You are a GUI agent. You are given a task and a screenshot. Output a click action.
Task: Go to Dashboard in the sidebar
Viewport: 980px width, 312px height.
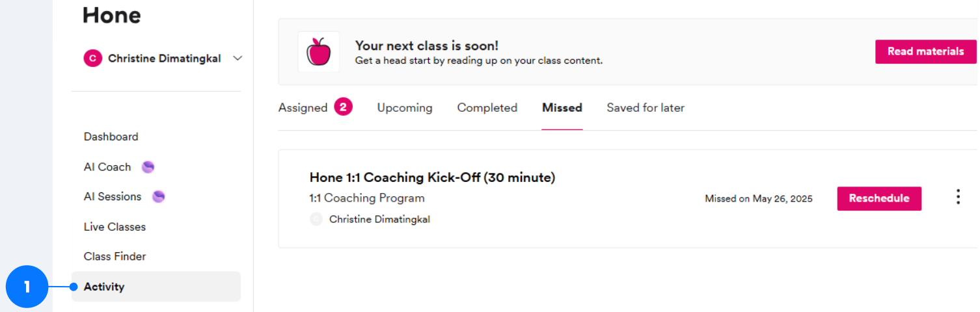tap(111, 136)
